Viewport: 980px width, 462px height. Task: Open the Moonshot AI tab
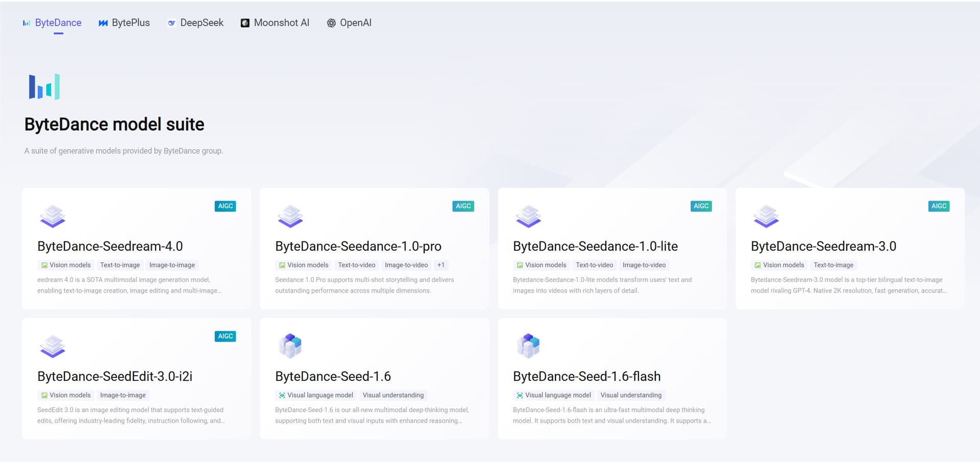[x=275, y=23]
